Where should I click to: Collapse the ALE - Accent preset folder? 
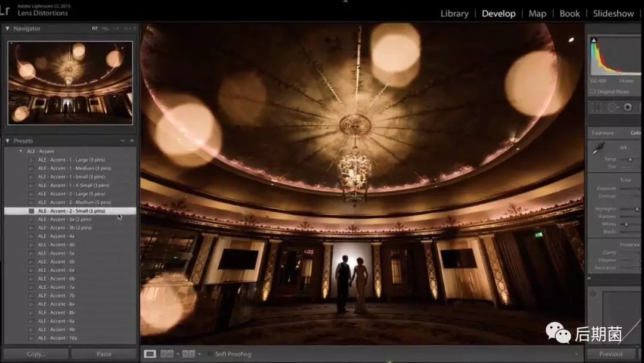pyautogui.click(x=21, y=151)
